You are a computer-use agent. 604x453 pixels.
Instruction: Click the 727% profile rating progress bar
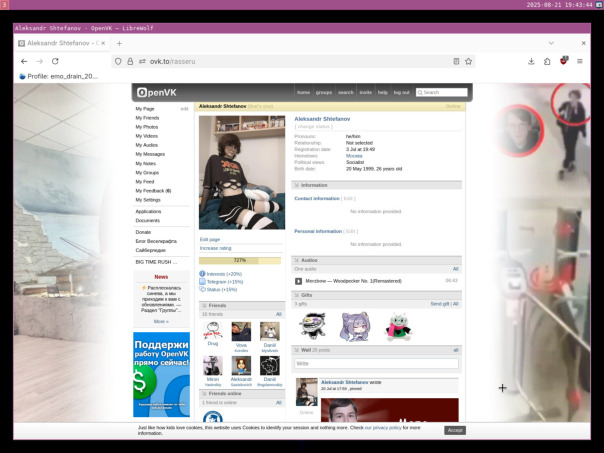pyautogui.click(x=240, y=261)
